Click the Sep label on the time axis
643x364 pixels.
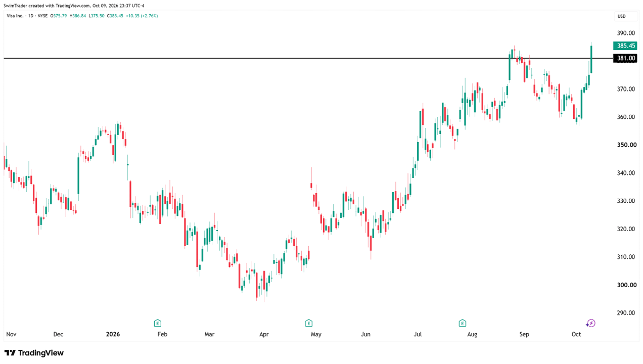tap(524, 334)
